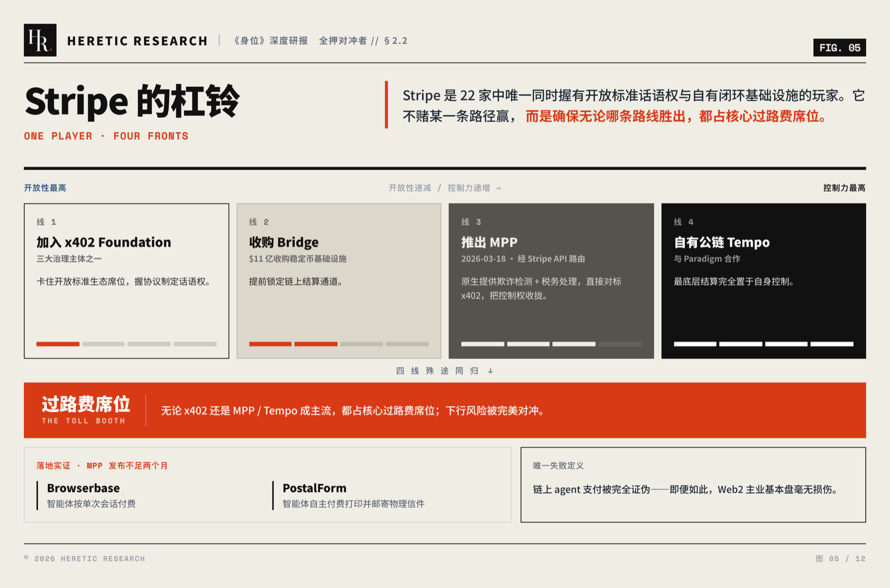Click the progress bar in MPP card

click(x=551, y=344)
